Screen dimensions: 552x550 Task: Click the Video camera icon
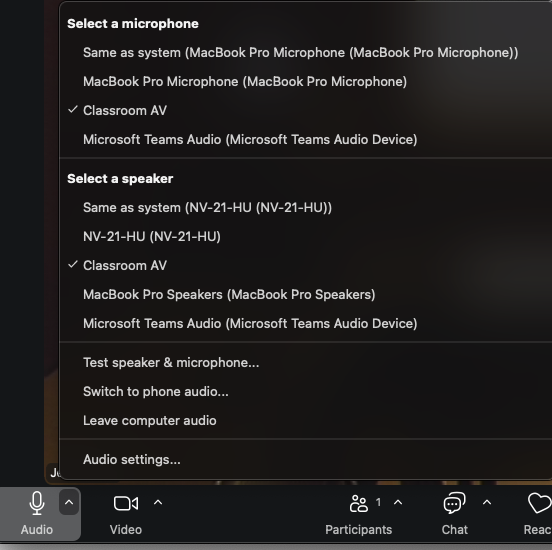pyautogui.click(x=126, y=503)
